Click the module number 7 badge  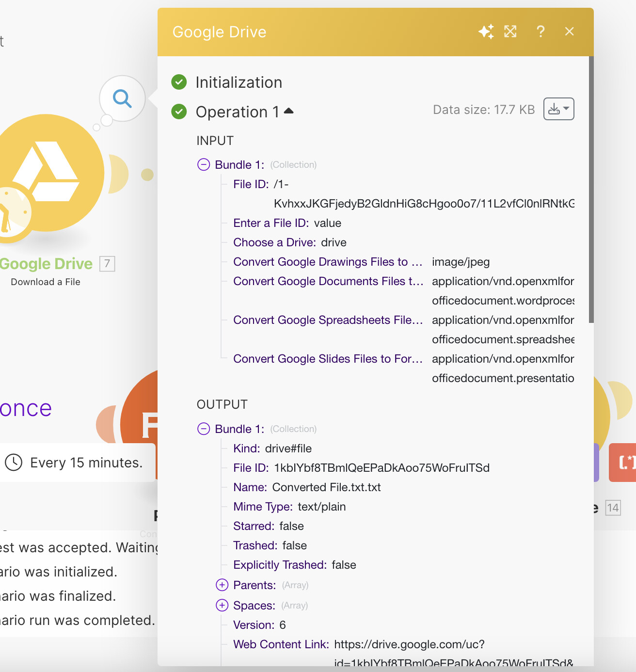[107, 264]
